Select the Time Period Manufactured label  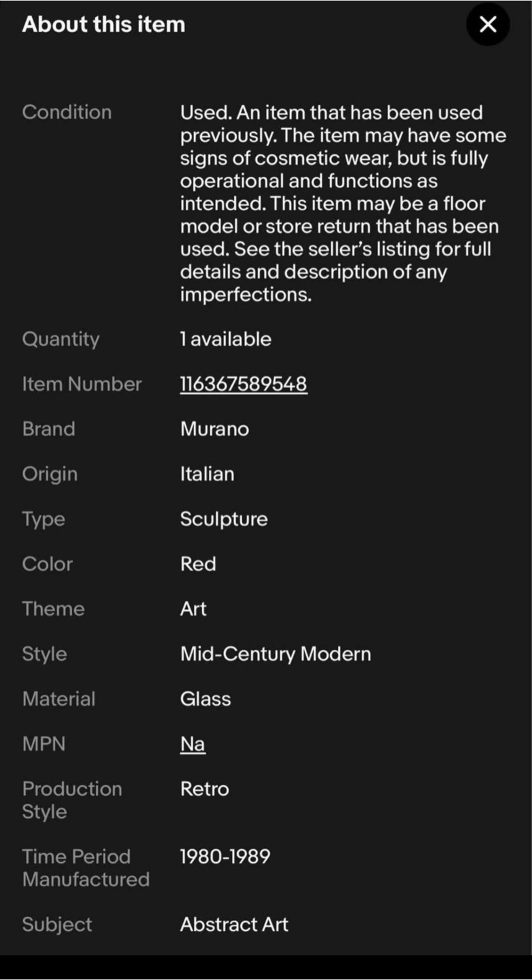click(86, 868)
